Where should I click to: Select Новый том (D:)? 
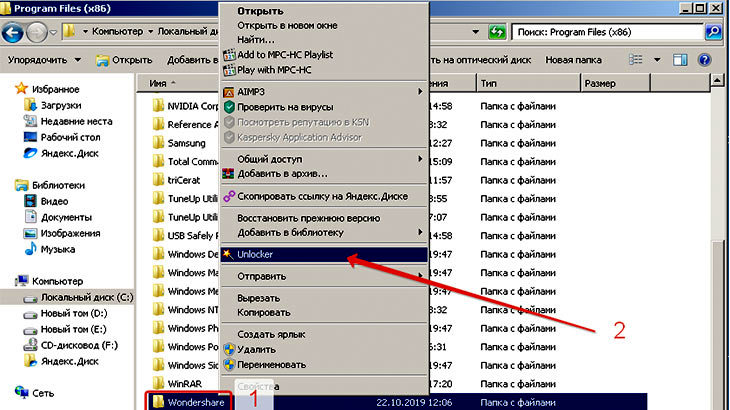pyautogui.click(x=65, y=313)
